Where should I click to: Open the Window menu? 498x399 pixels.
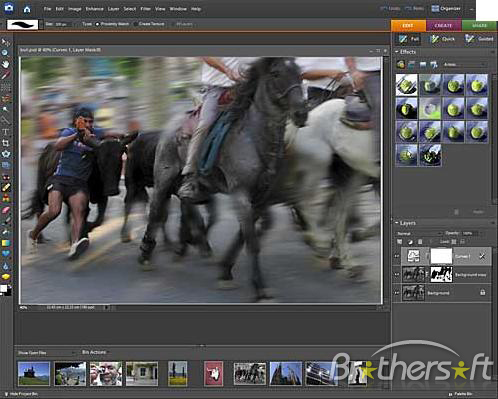(x=178, y=9)
